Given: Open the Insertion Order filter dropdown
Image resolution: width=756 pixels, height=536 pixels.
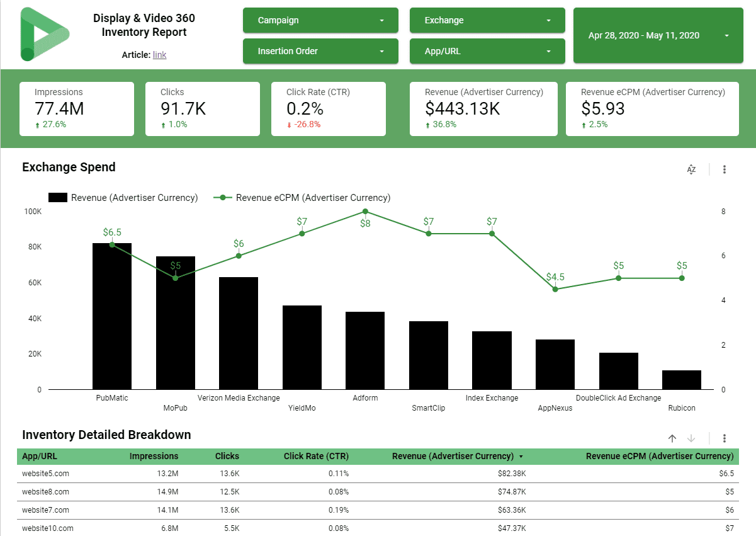Looking at the screenshot, I should pyautogui.click(x=320, y=51).
